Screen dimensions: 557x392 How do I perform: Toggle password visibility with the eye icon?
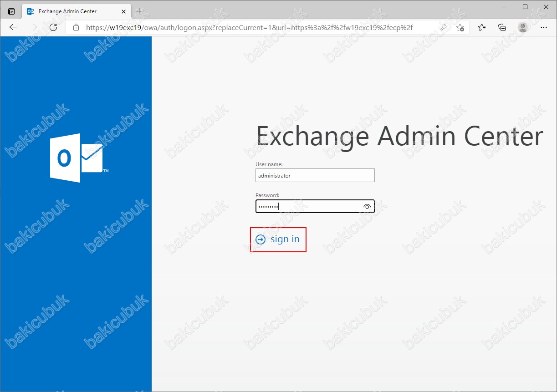click(x=367, y=207)
